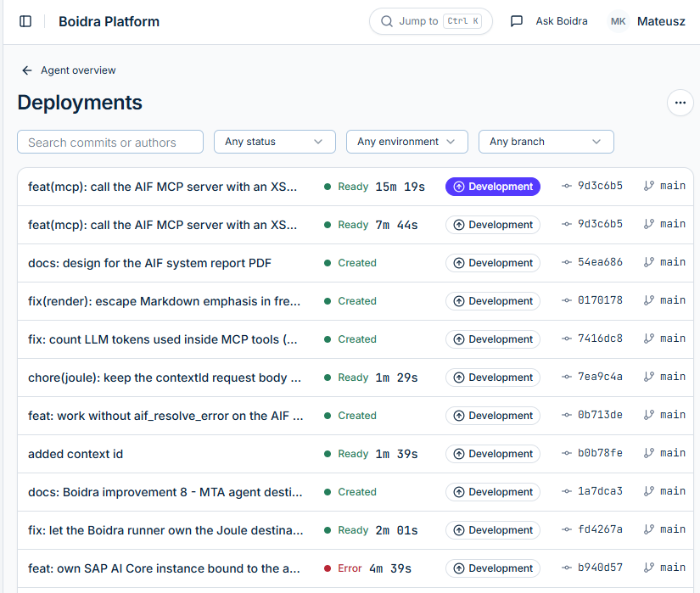The width and height of the screenshot is (700, 593).
Task: Click commit icon beside 0170178
Action: click(567, 300)
